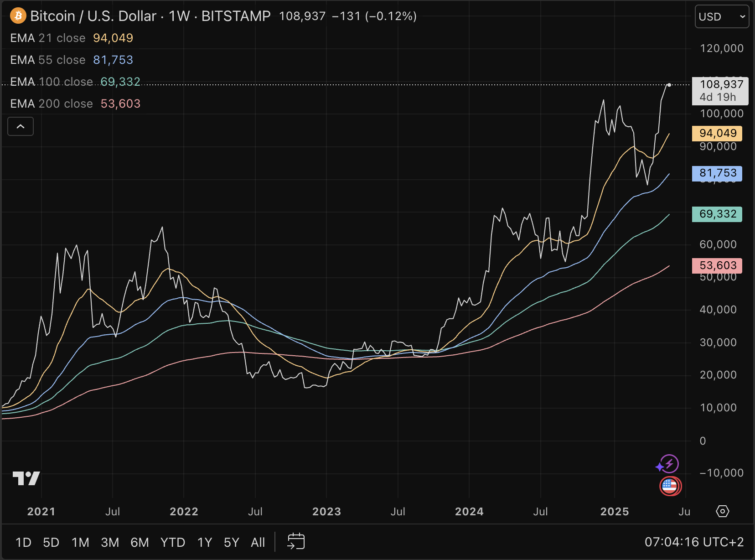Click the Bitcoin logo icon
This screenshot has width=755, height=560.
(x=18, y=16)
